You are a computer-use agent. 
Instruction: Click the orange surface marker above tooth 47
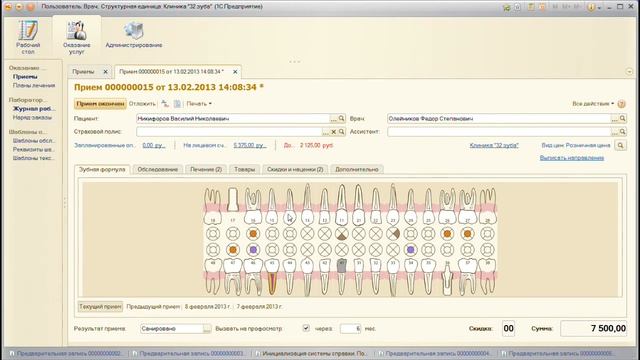pyautogui.click(x=233, y=249)
